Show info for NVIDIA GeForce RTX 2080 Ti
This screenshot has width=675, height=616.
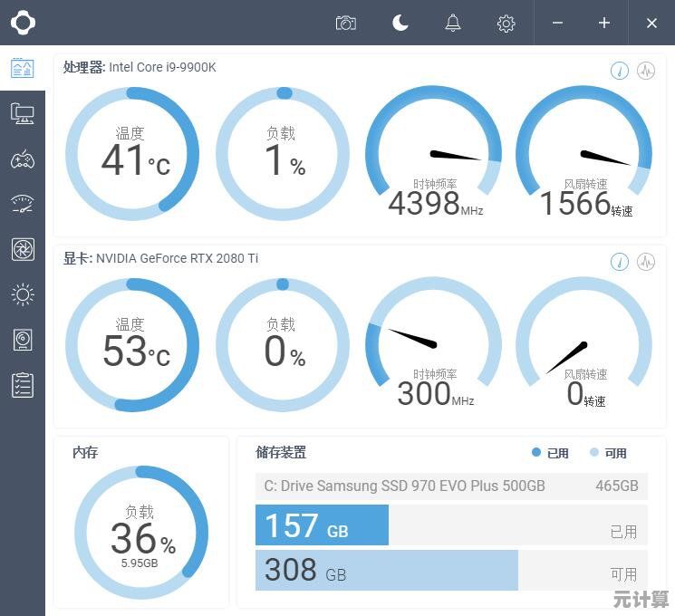point(620,262)
